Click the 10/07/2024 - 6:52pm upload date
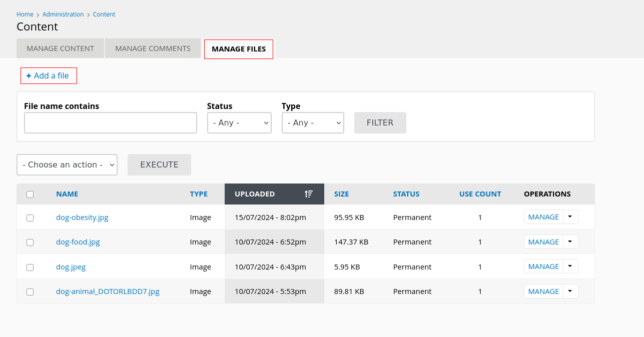Screen dimensions: 644x337 [x=270, y=242]
